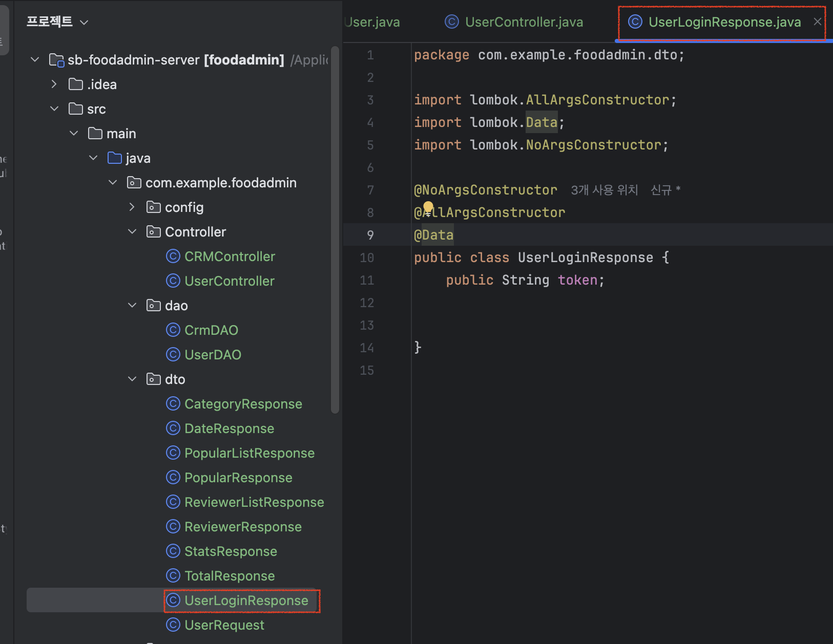The height and width of the screenshot is (644, 833).
Task: Select DateResponse in the dto package
Action: tap(229, 428)
